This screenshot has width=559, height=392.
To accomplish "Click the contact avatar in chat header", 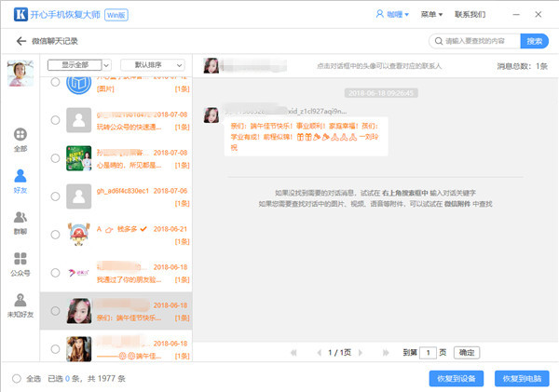I will point(211,65).
